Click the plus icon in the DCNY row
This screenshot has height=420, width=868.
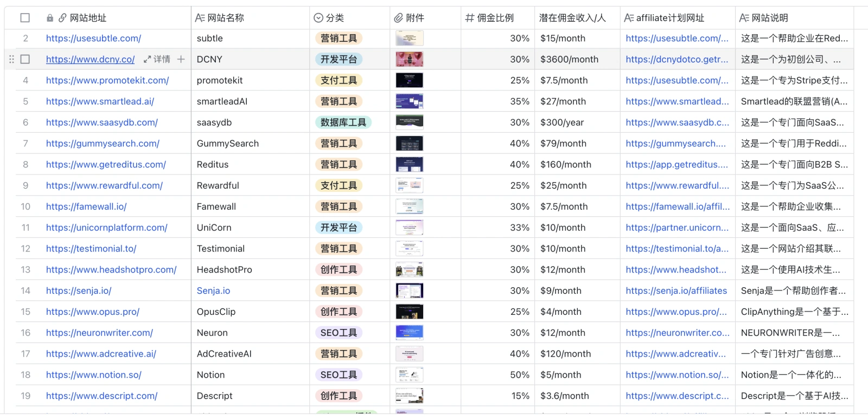[181, 59]
